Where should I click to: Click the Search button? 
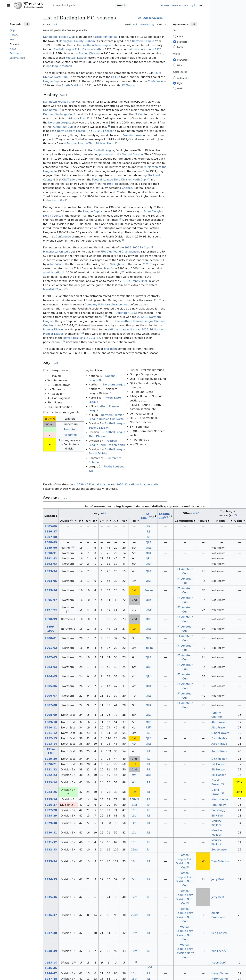[x=121, y=5]
